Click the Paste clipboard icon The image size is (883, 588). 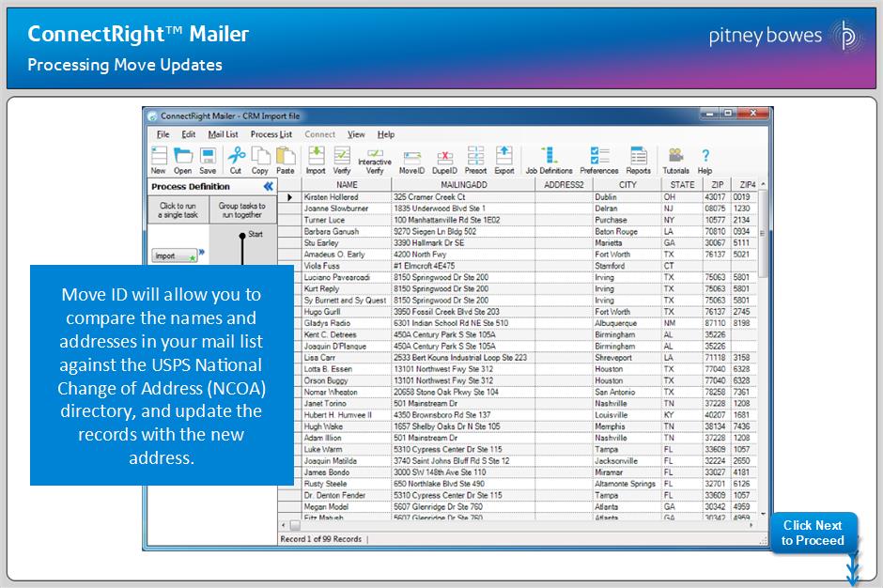point(286,160)
